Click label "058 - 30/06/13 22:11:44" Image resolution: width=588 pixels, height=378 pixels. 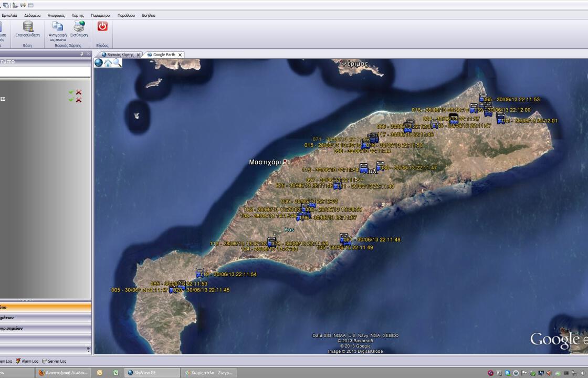[362, 151]
